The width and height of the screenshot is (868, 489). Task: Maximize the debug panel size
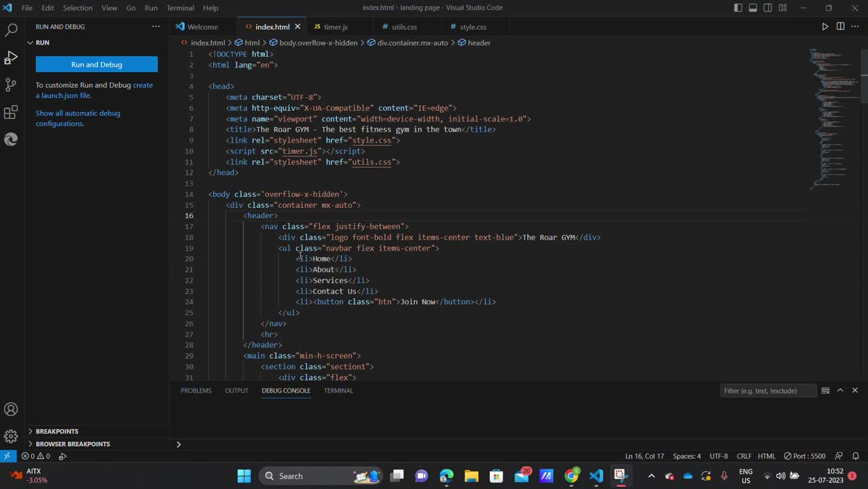click(x=840, y=391)
